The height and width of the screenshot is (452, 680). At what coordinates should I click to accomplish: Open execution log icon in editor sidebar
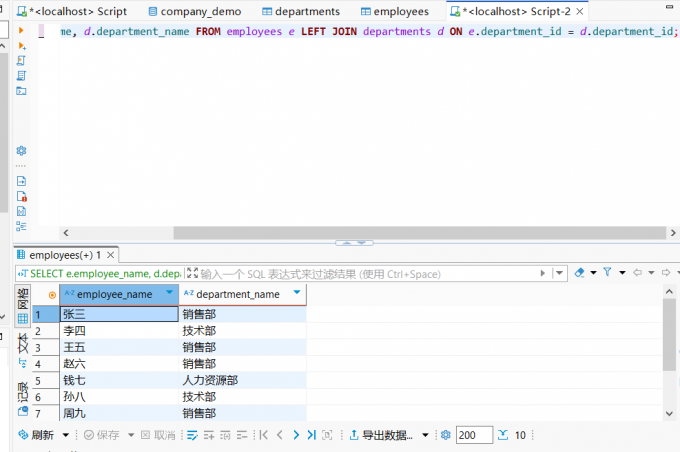click(x=21, y=212)
